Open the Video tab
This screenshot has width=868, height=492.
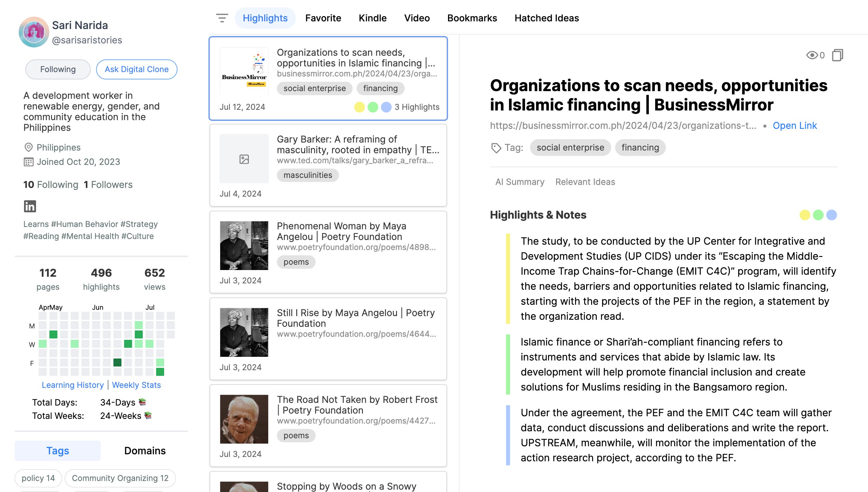click(417, 18)
